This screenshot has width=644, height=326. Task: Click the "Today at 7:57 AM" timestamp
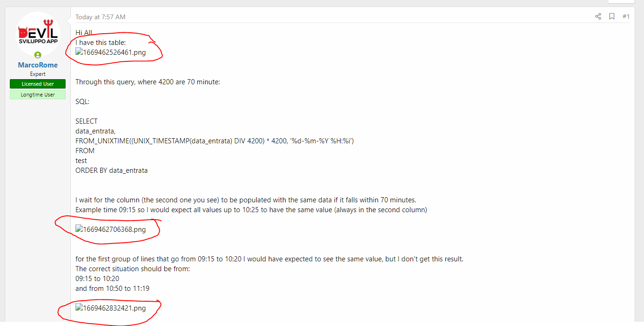coord(100,17)
